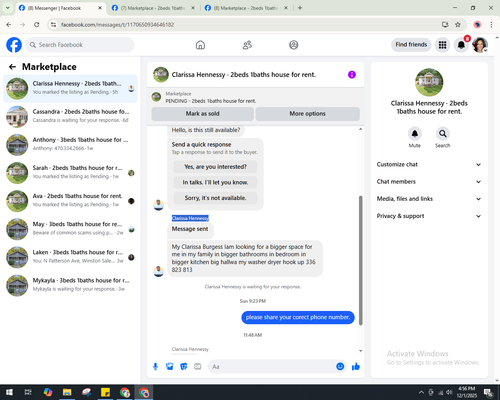Open the Windows Start menu
This screenshot has height=400, width=500.
coord(9,392)
